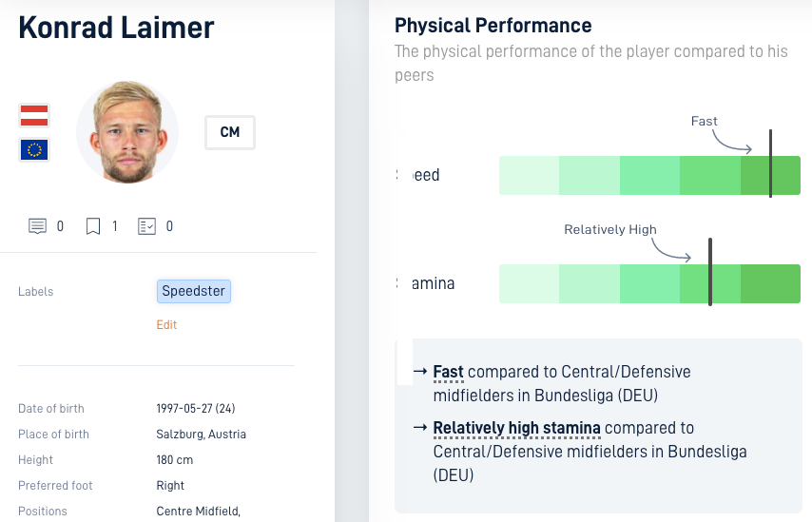Viewport: 812px width, 522px height.
Task: Click the underlined 'Fast' term in summary
Action: pos(448,372)
